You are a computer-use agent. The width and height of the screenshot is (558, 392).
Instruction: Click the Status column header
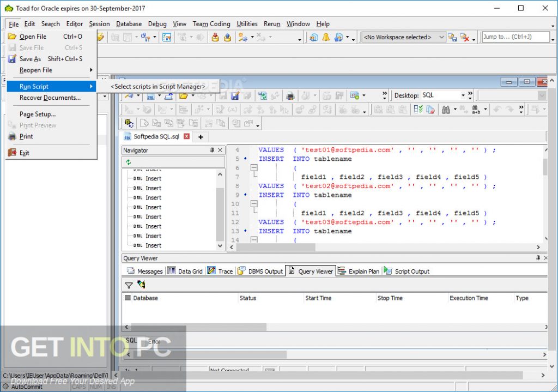tap(270, 298)
